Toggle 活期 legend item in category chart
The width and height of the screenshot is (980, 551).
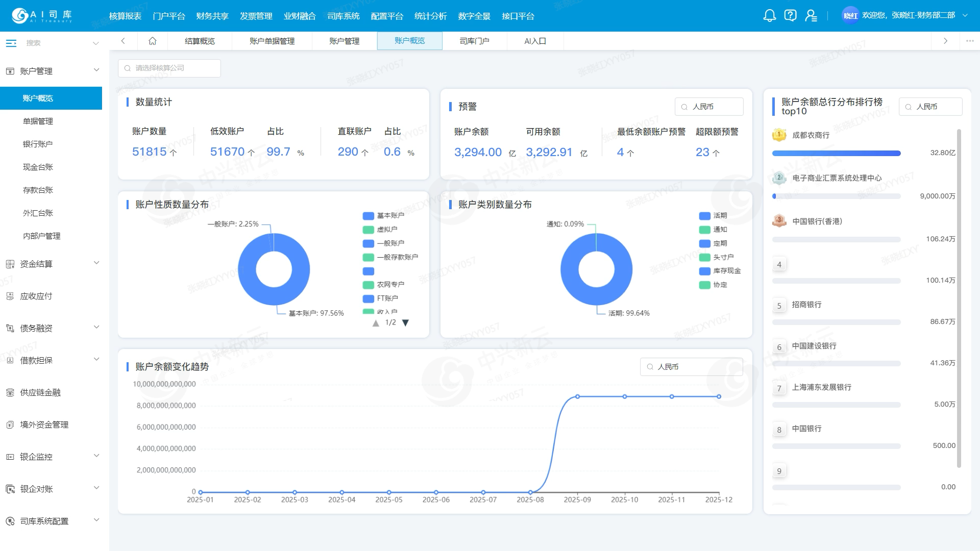point(713,216)
